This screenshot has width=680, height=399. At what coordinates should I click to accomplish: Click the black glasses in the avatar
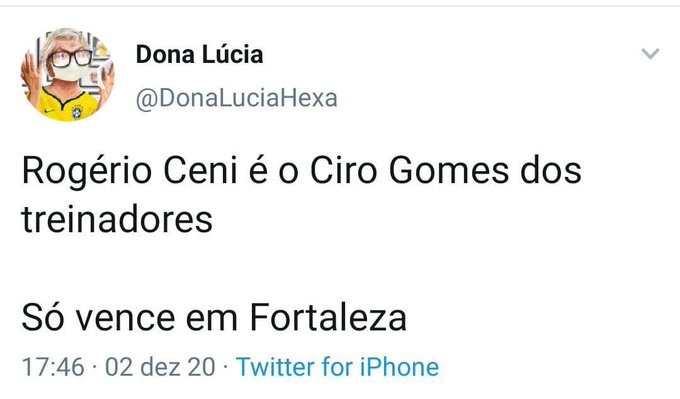click(70, 58)
